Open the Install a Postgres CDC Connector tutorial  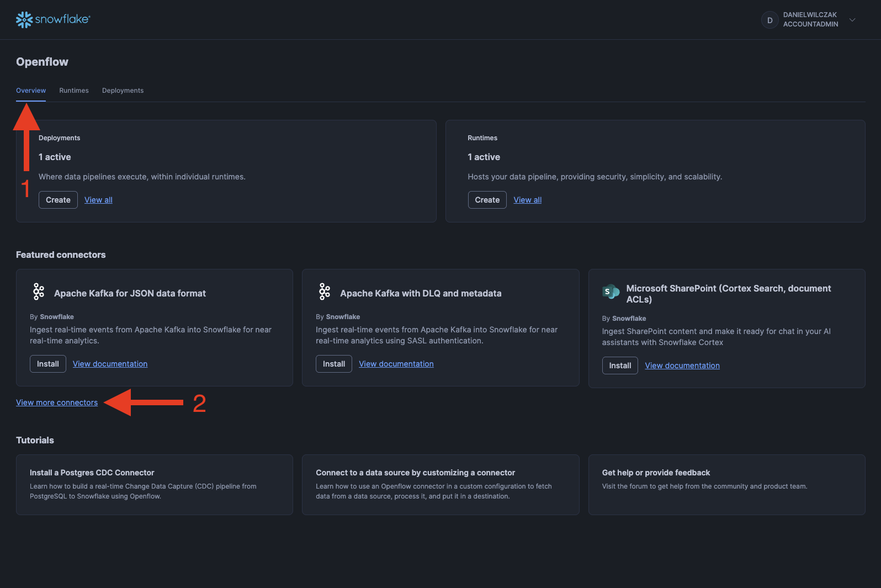coord(154,484)
